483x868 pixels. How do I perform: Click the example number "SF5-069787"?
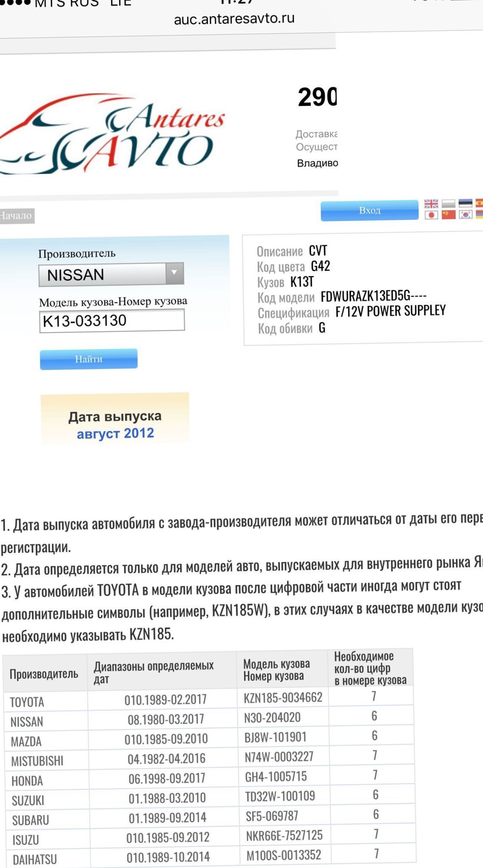tap(272, 816)
